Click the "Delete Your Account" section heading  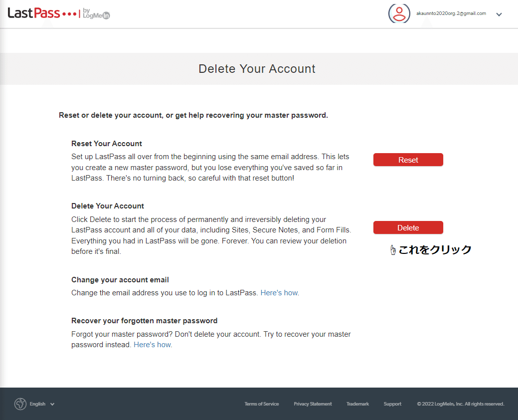[108, 206]
